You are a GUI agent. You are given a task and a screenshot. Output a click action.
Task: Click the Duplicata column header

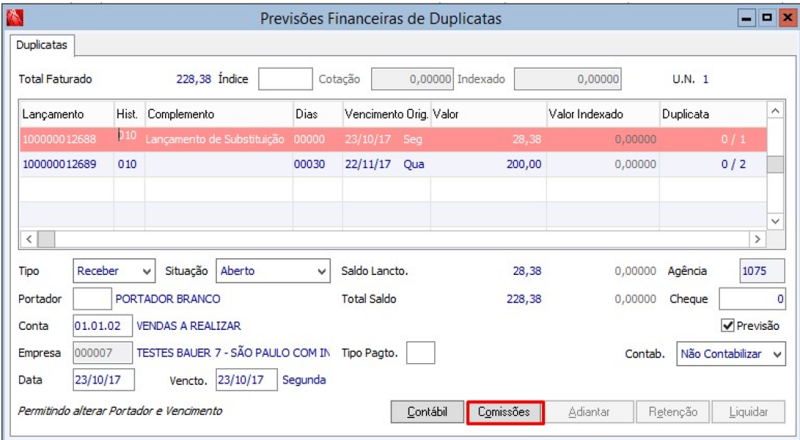(x=713, y=114)
